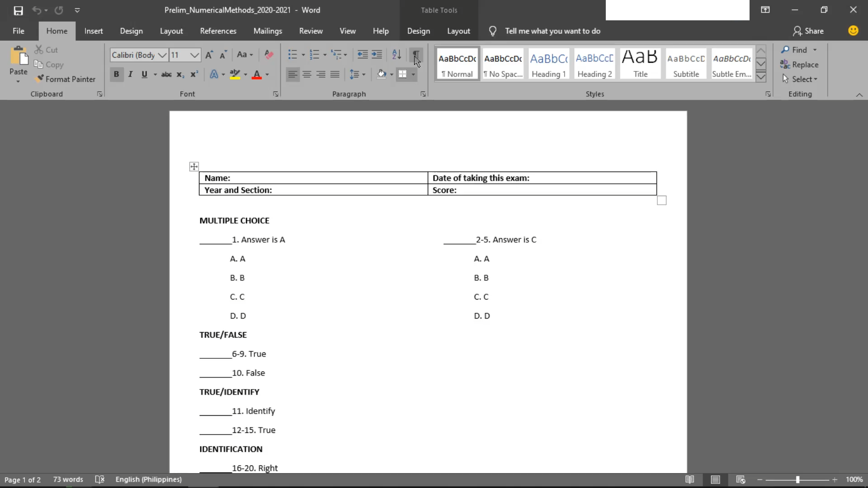Open the font size dropdown

194,55
